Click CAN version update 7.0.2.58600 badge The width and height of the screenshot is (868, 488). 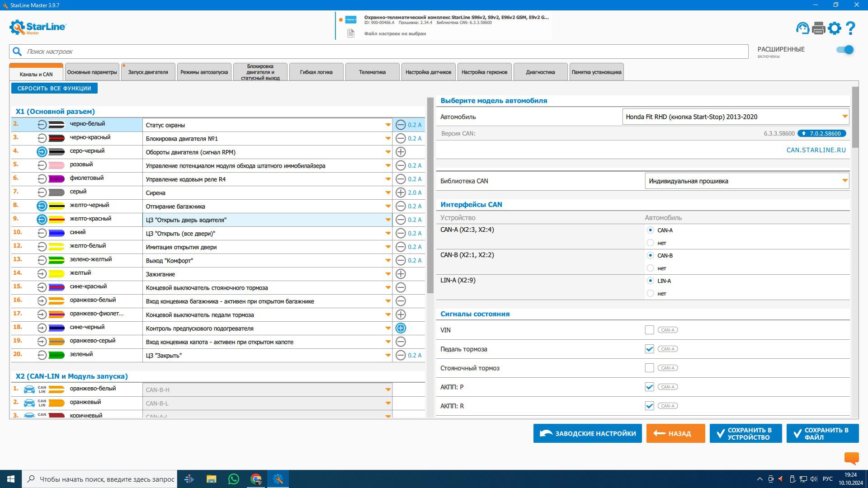tap(821, 133)
